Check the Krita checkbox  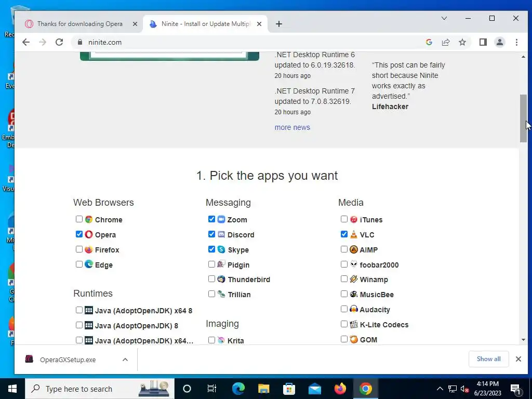[212, 340]
